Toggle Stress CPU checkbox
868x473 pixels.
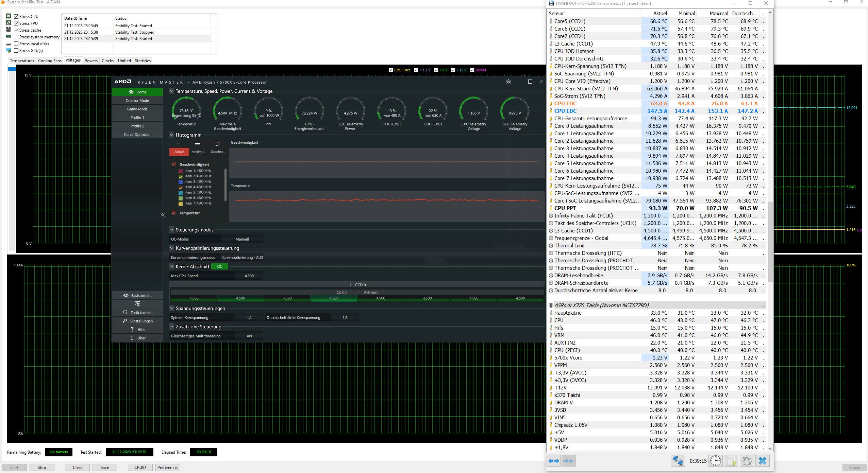[16, 16]
